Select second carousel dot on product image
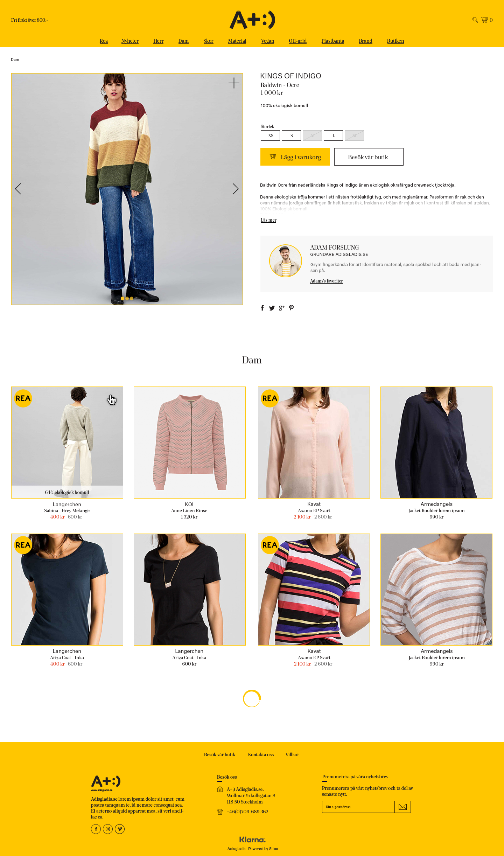The width and height of the screenshot is (504, 856). (127, 298)
